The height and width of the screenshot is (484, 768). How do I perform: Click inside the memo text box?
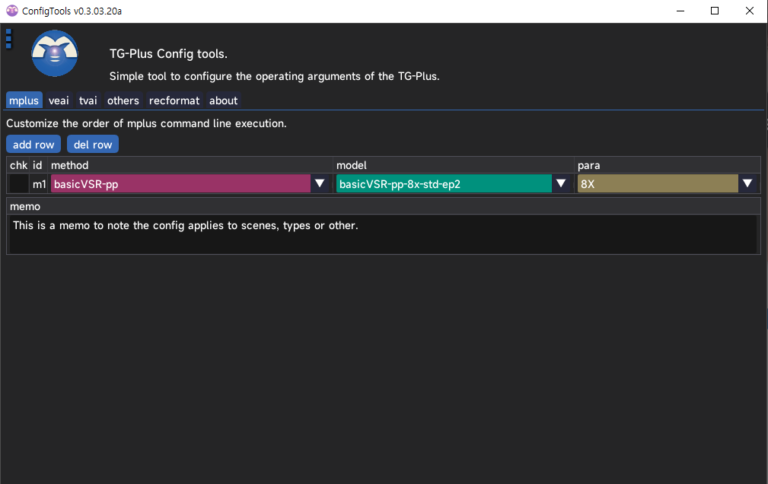[383, 233]
